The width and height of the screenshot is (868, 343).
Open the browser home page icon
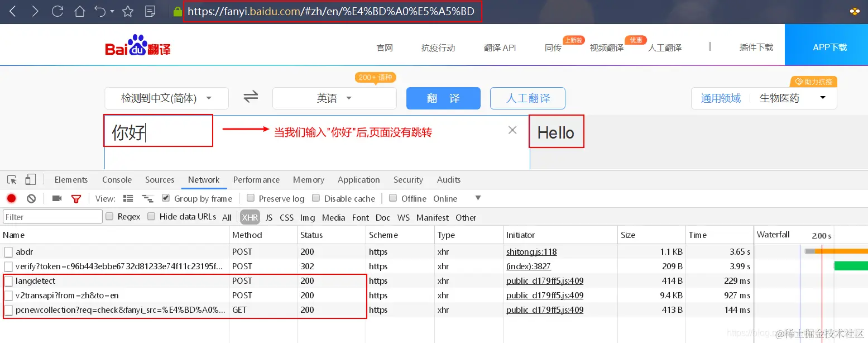pyautogui.click(x=80, y=11)
